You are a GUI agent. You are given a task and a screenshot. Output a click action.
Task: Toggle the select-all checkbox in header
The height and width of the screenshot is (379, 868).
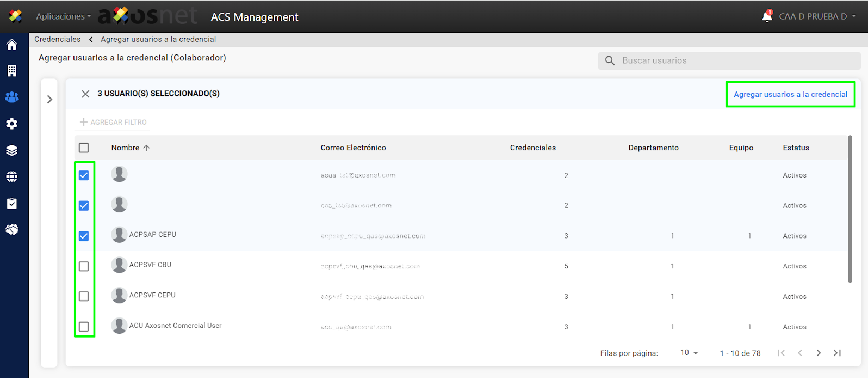coord(84,148)
